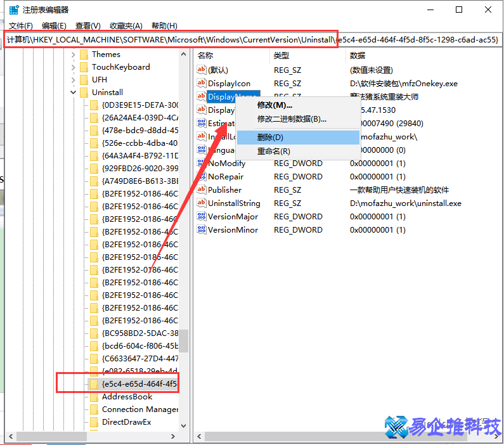504x445 pixels.
Task: Click the tree pane vertical scrollbar thumb
Action: tap(183, 340)
